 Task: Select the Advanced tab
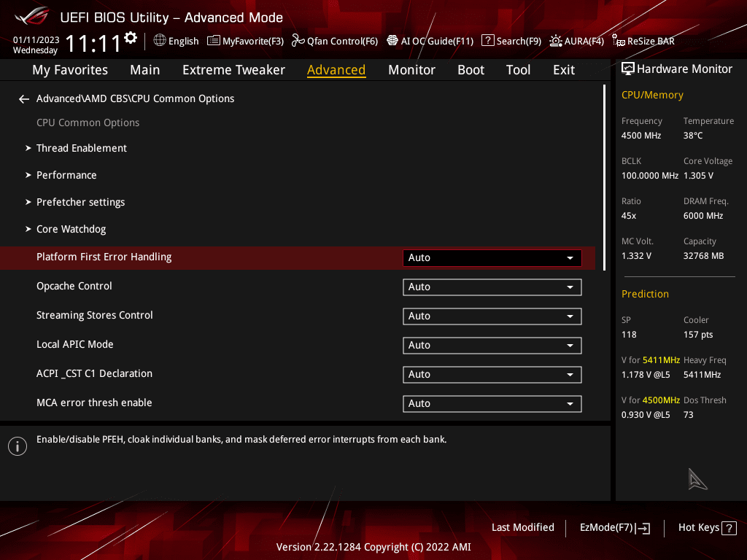click(336, 70)
